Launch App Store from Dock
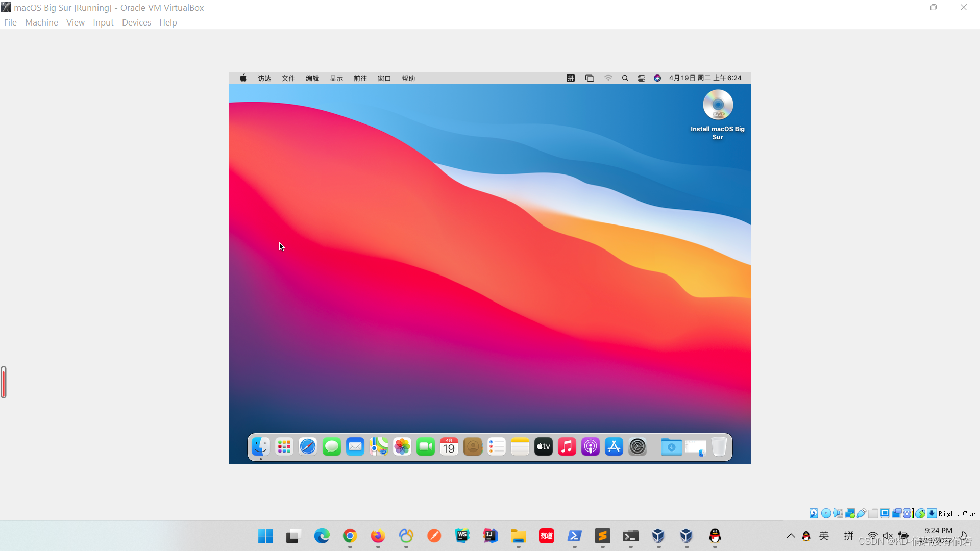Viewport: 980px width, 551px height. [613, 446]
